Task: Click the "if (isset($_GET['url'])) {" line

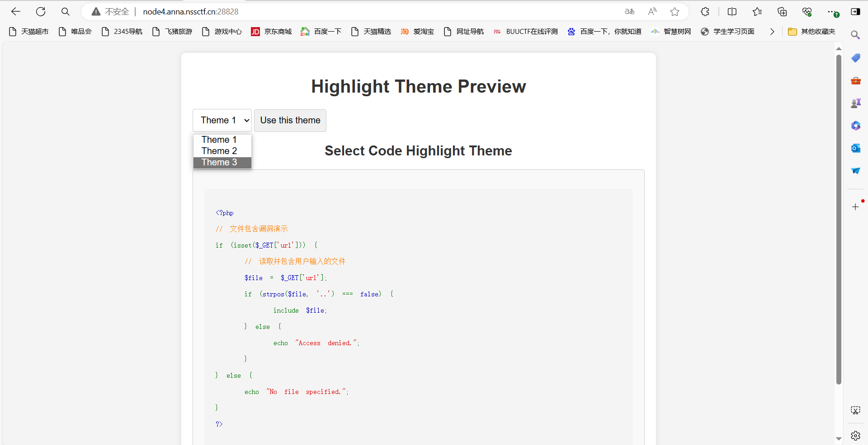Action: pyautogui.click(x=267, y=245)
